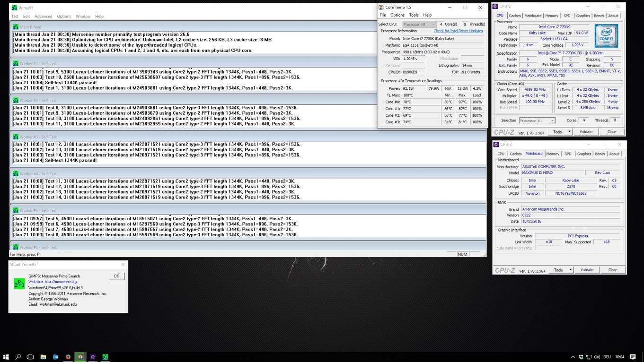Click the green GIMPS logo in About Prime95
The width and height of the screenshot is (644, 362).
[19, 284]
